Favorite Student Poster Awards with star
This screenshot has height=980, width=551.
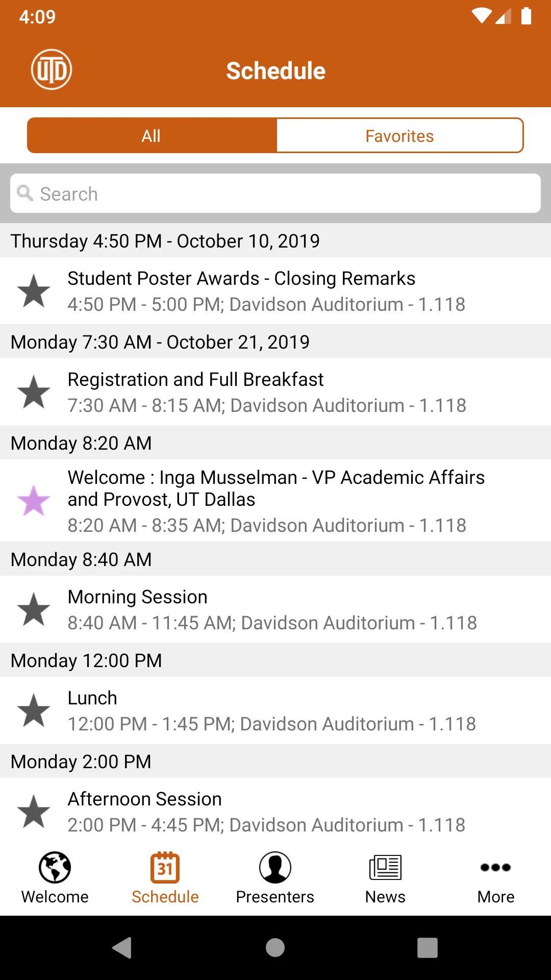click(x=34, y=291)
